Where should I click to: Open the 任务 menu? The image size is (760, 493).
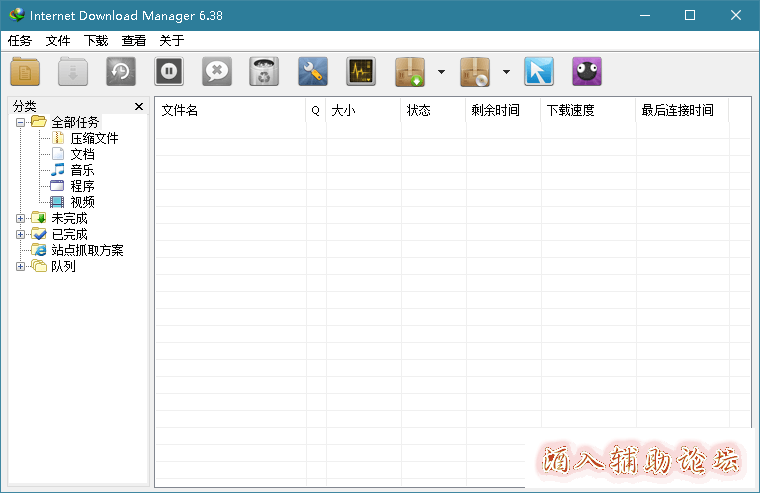(x=20, y=41)
